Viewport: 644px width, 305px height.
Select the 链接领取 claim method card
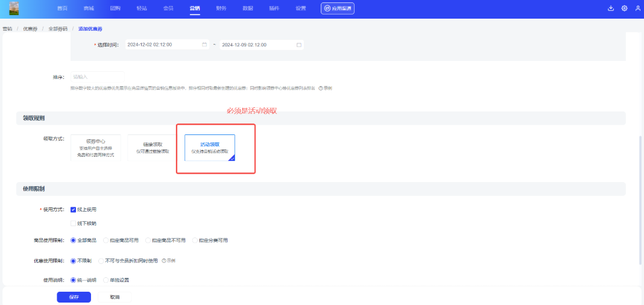pyautogui.click(x=153, y=148)
